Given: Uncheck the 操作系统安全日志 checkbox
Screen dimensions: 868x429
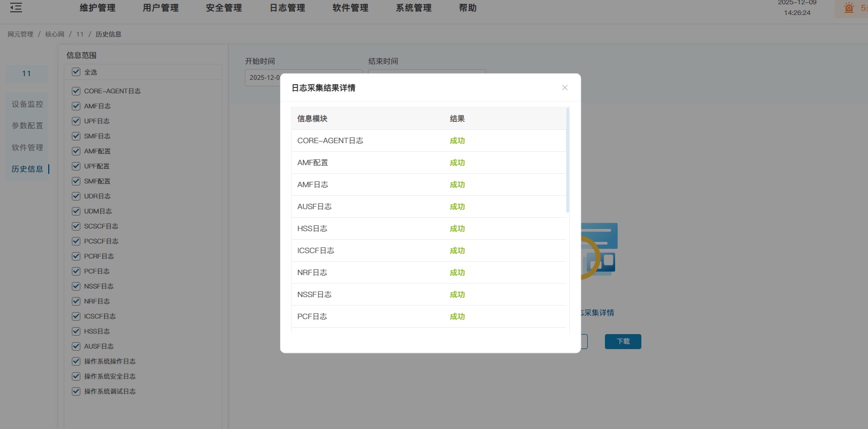Looking at the screenshot, I should [76, 376].
